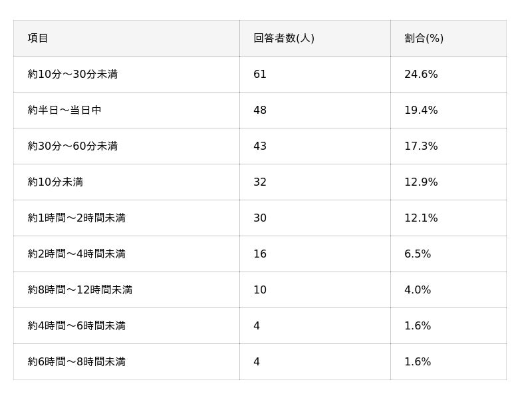Click the 割合(%) column header
The image size is (532, 400).
click(424, 39)
